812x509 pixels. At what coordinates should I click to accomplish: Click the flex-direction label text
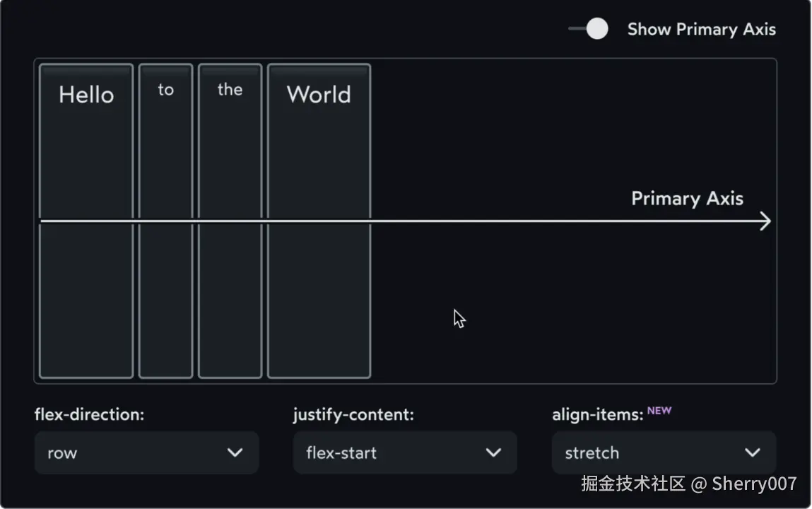point(89,414)
